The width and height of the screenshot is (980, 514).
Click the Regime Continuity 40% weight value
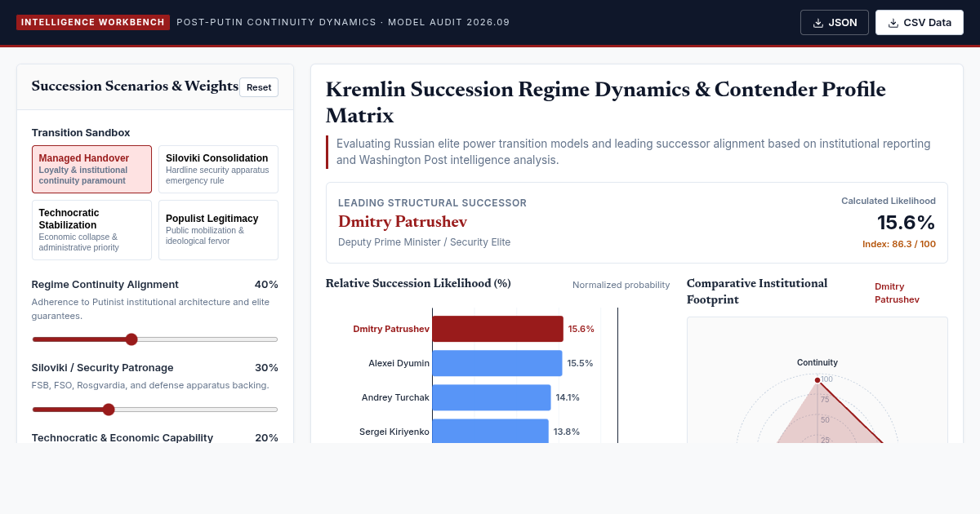266,285
